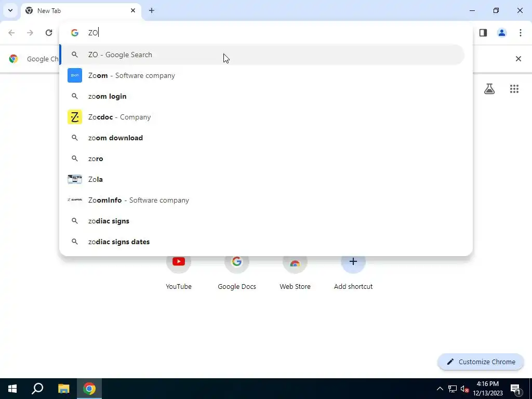Open Windows taskbar search
The image size is (532, 399).
pyautogui.click(x=37, y=389)
